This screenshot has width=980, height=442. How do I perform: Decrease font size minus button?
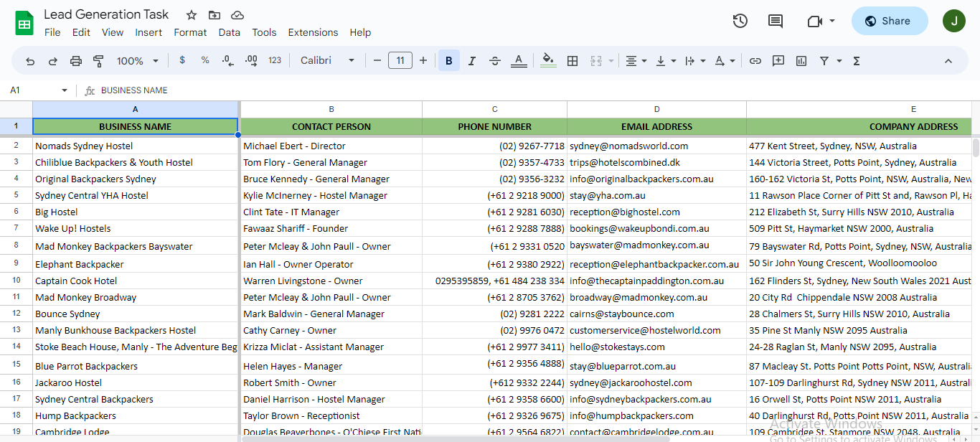[x=377, y=61]
